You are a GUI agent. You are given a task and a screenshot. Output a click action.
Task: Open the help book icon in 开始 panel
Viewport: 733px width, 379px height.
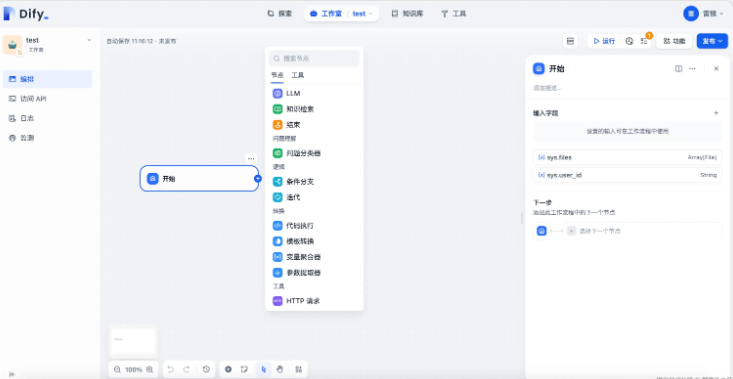pos(679,69)
